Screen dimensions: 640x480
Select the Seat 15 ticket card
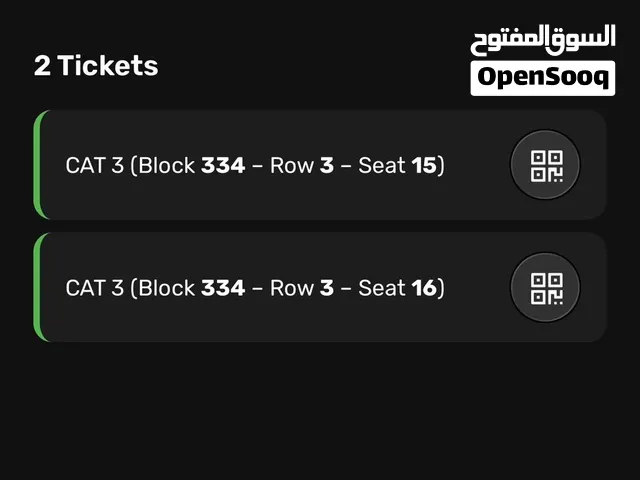click(x=320, y=165)
